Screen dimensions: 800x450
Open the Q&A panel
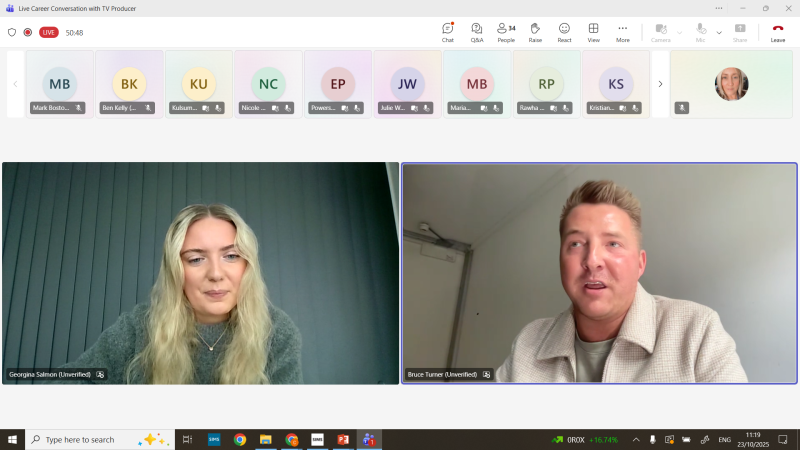[476, 32]
